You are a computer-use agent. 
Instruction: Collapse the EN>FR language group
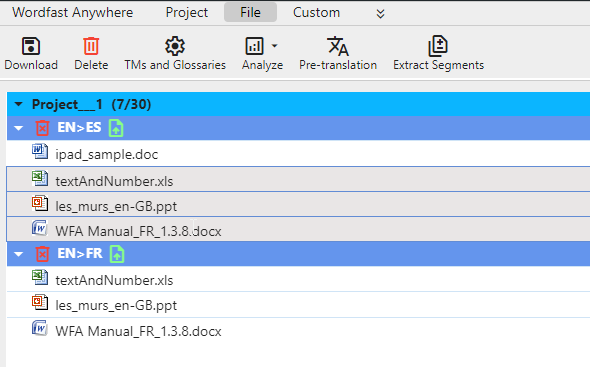pos(18,254)
